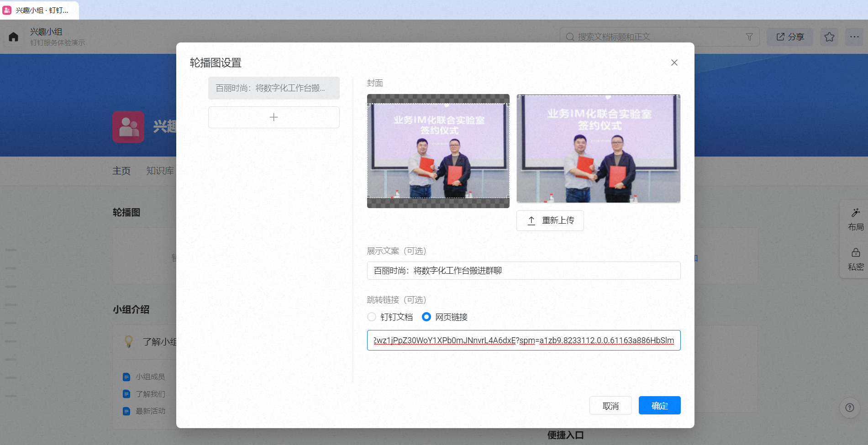Select the 钉钉文档 radio option

click(372, 317)
